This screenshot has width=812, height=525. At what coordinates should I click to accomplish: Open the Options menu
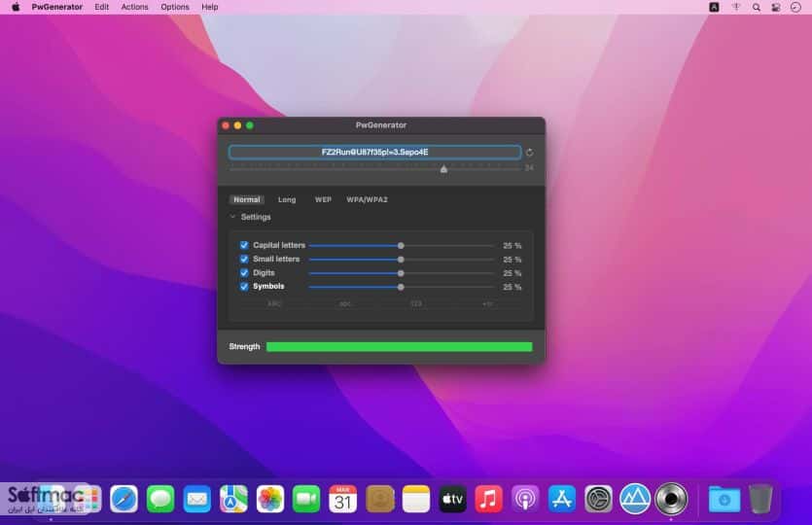coord(175,7)
